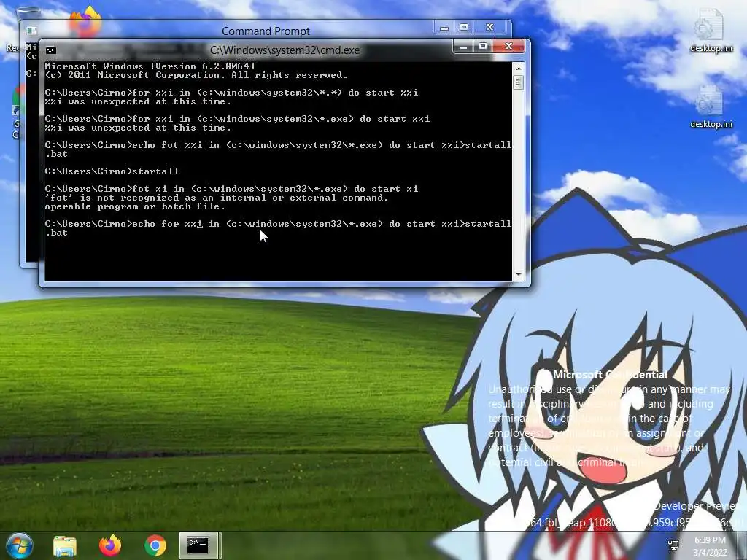Screen dimensions: 747x560
Task: Click first "%%i was unexpected at this time." line
Action: [x=138, y=101]
